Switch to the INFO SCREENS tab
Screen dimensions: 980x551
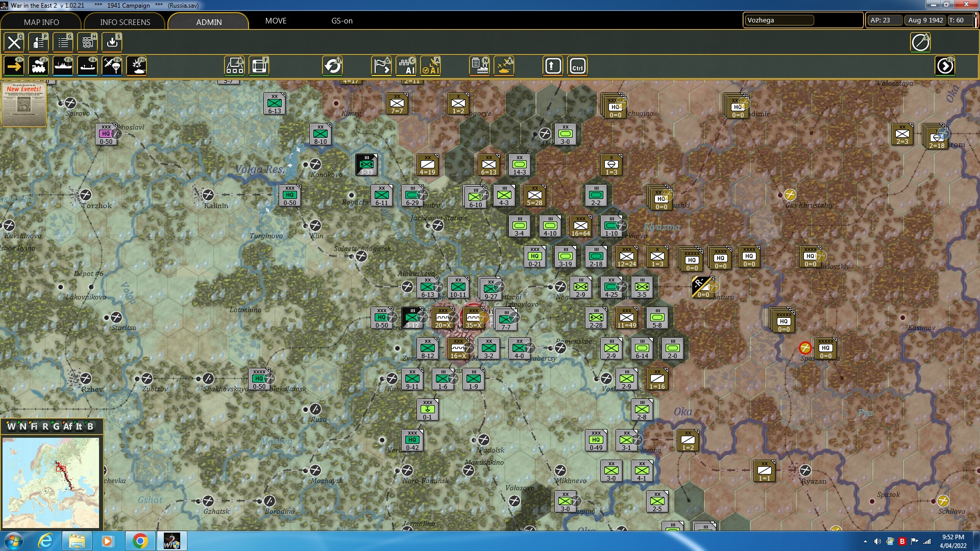[x=125, y=22]
